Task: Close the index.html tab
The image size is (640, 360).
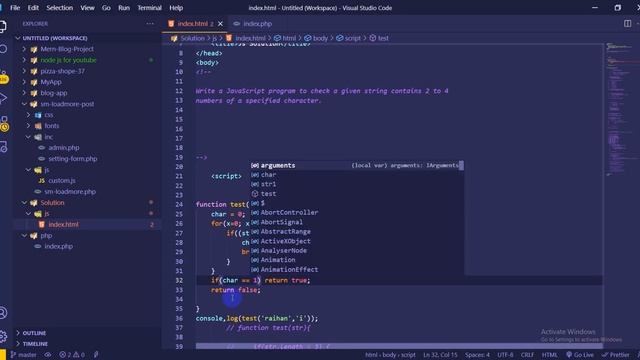Action: (x=220, y=24)
